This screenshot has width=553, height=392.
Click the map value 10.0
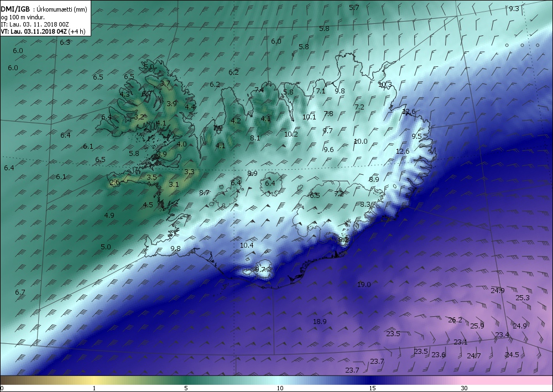point(361,142)
